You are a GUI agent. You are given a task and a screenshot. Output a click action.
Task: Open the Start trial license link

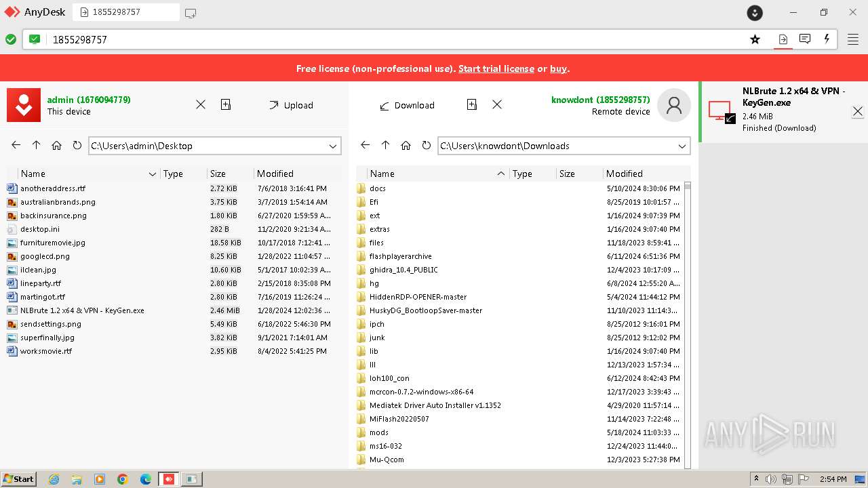click(x=496, y=68)
